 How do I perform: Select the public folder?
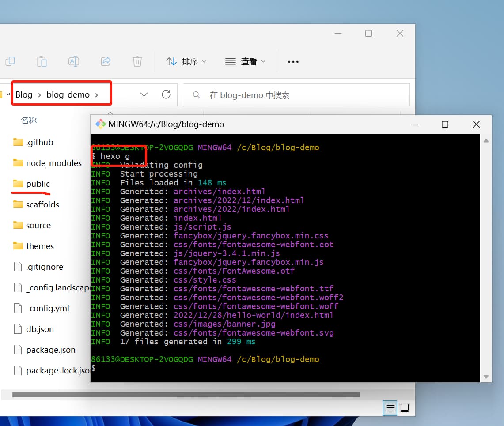click(x=38, y=184)
